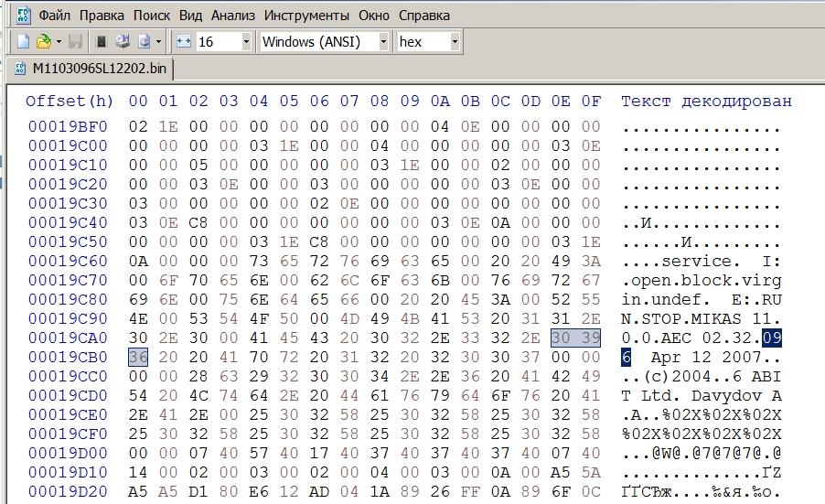Click decoded text '6 Apr 12 2007..'
The height and width of the screenshot is (504, 825).
[x=702, y=358]
